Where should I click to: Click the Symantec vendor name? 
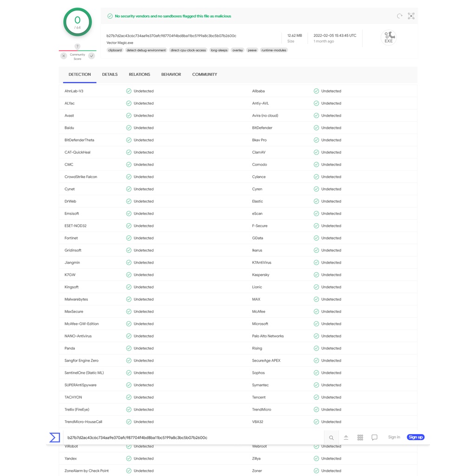coord(260,385)
